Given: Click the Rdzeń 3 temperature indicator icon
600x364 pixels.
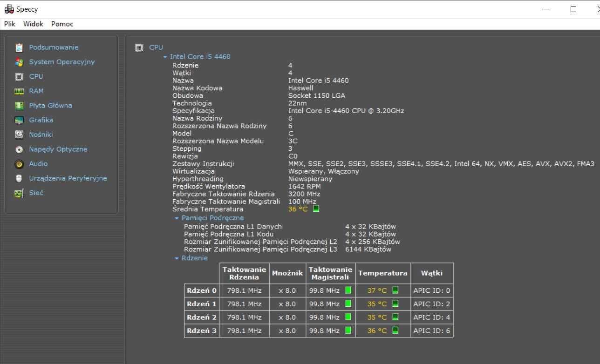Looking at the screenshot, I should [x=395, y=330].
